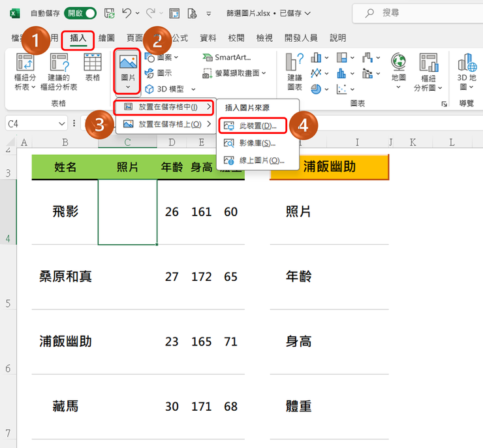Switch to the 插入 Insert tab
Viewport: 483px width, 448px height.
[78, 39]
